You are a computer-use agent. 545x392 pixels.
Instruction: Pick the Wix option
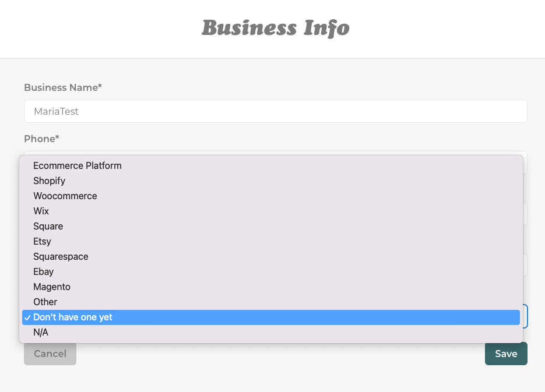pyautogui.click(x=271, y=211)
